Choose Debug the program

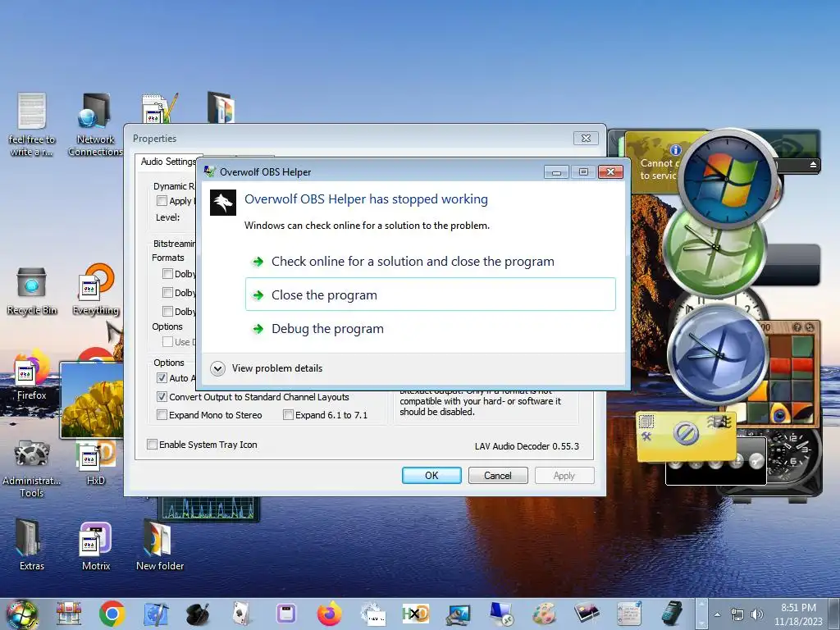pyautogui.click(x=430, y=328)
